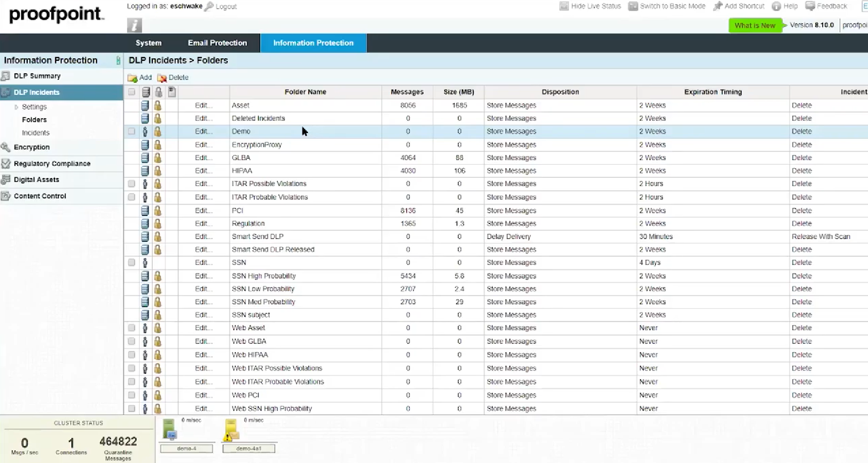Check the Demo folder checkbox
The image size is (868, 463).
point(131,132)
